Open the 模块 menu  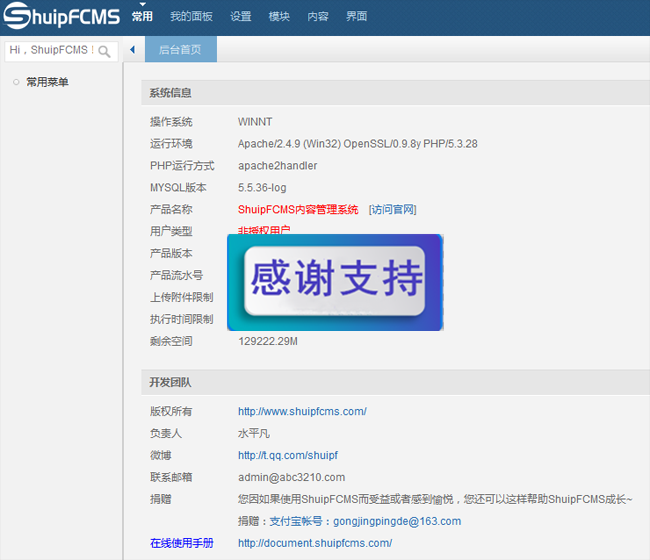pos(279,16)
